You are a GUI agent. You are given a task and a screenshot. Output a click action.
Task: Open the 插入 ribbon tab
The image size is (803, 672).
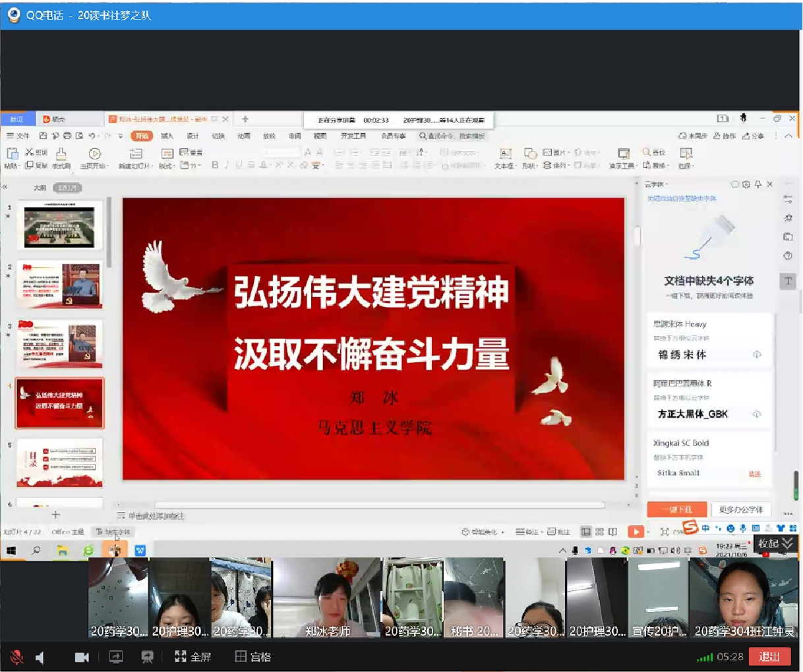(x=167, y=136)
